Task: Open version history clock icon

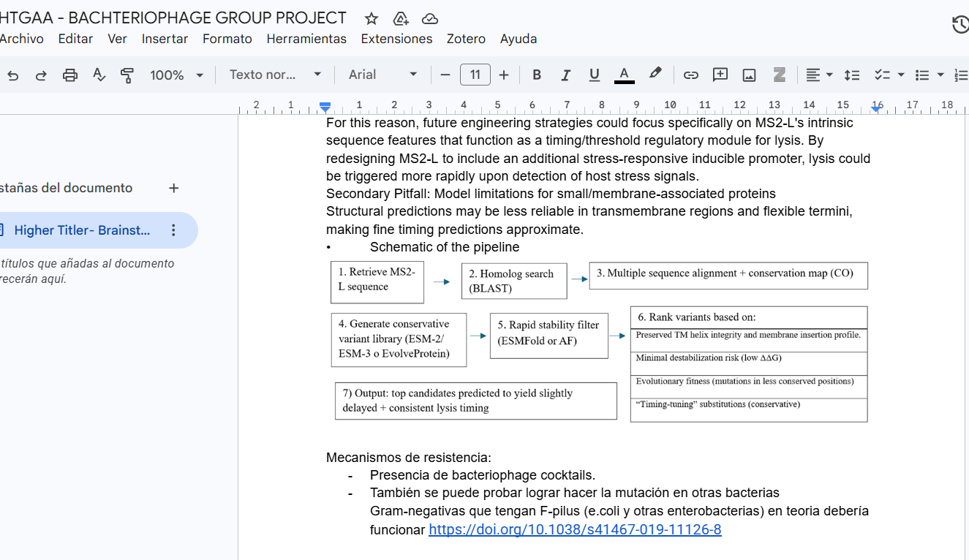Action: click(x=960, y=25)
